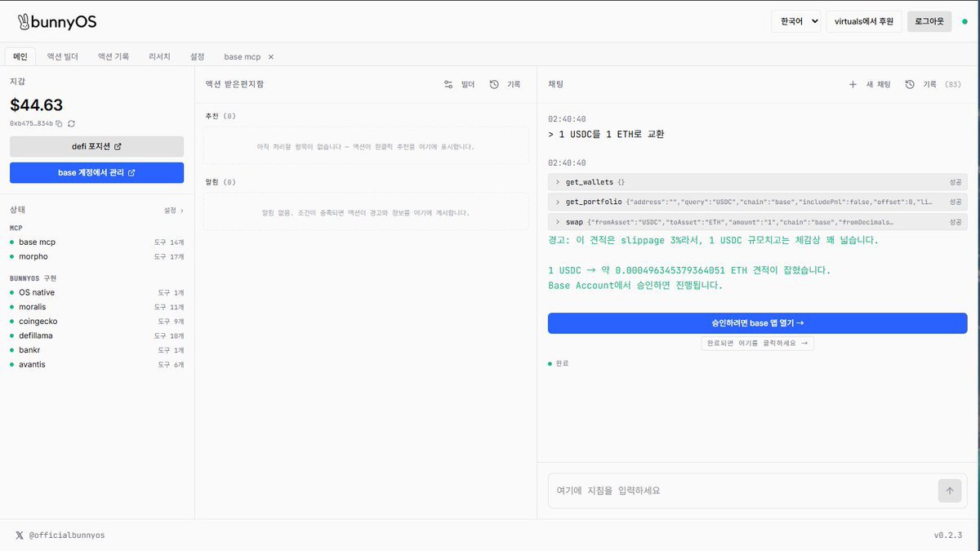Screen dimensions: 980x551
Task: Click base 계정에서 관리 button
Action: coord(96,173)
